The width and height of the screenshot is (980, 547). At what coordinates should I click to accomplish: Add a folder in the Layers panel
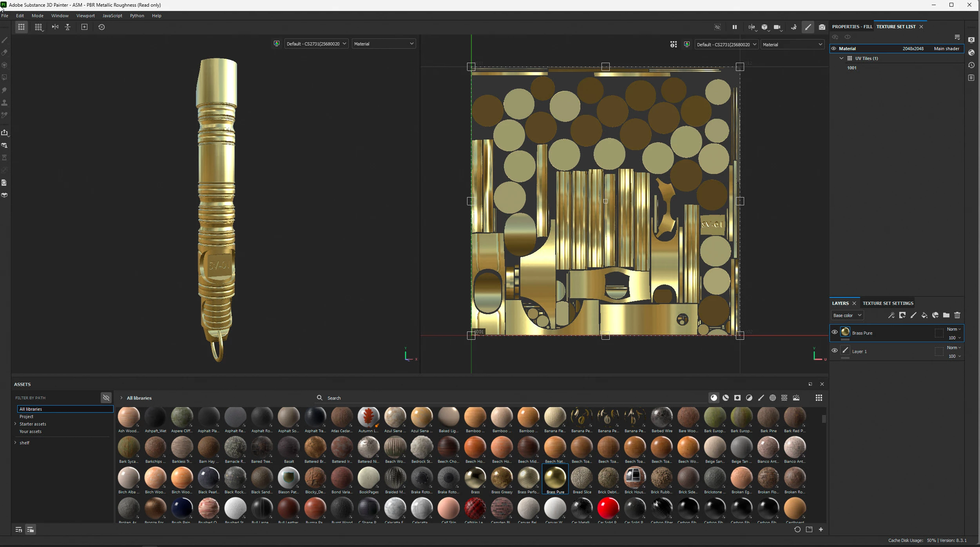click(946, 315)
